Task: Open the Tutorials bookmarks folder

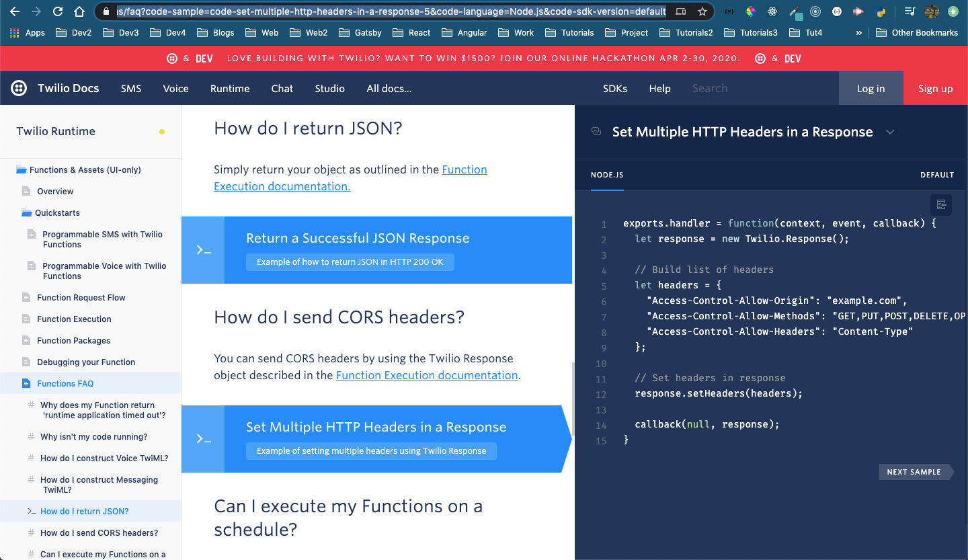Action: [569, 32]
